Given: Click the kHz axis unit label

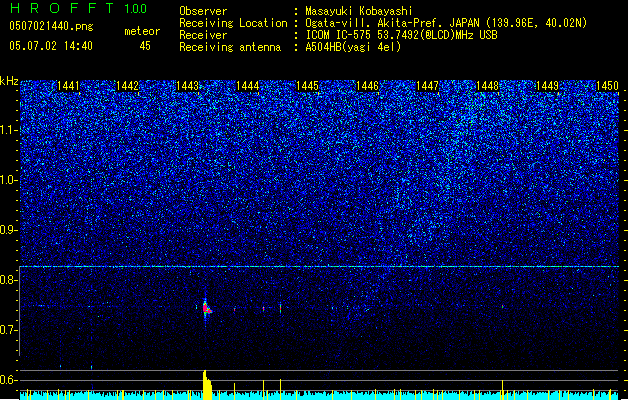Looking at the screenshot, I should tap(9, 81).
